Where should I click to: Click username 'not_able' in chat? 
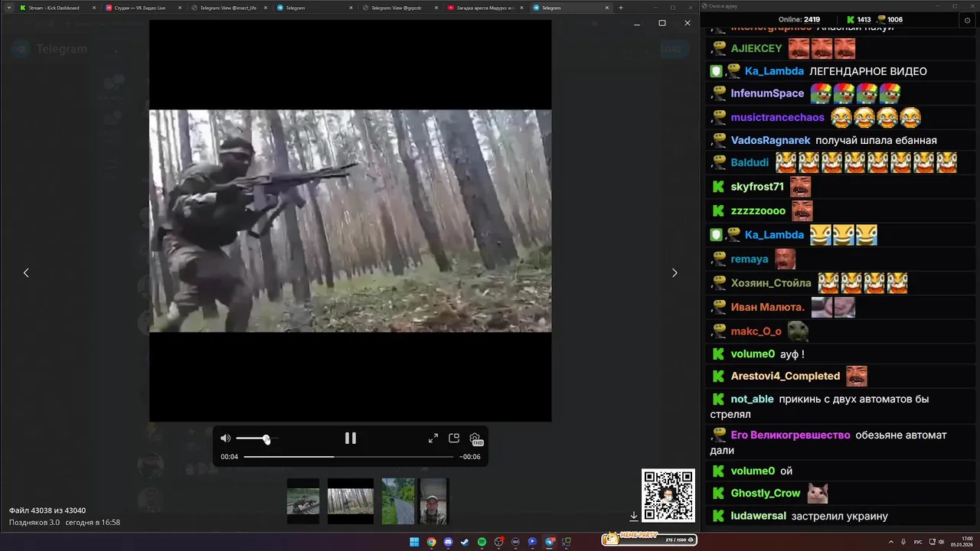tap(752, 399)
